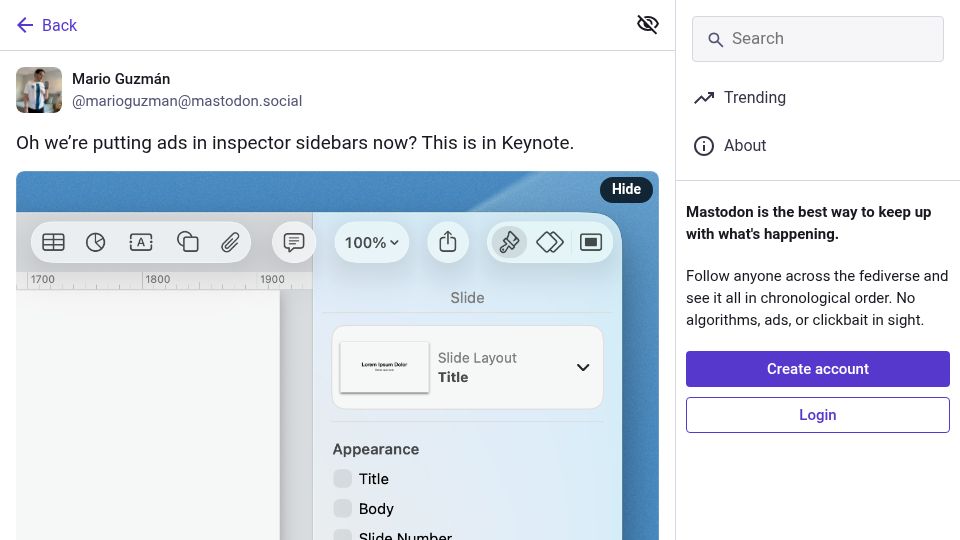
Task: Select the Animate diamond inspector icon
Action: [550, 242]
